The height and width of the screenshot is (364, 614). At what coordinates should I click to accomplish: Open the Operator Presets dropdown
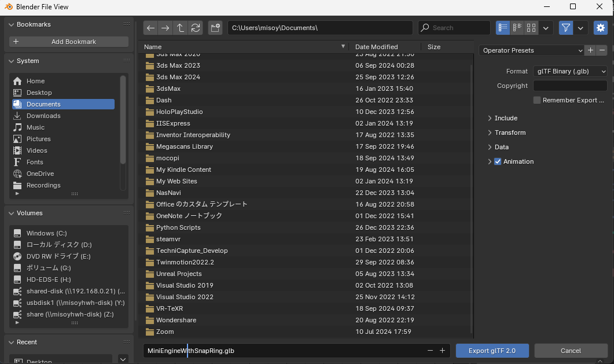pos(531,50)
